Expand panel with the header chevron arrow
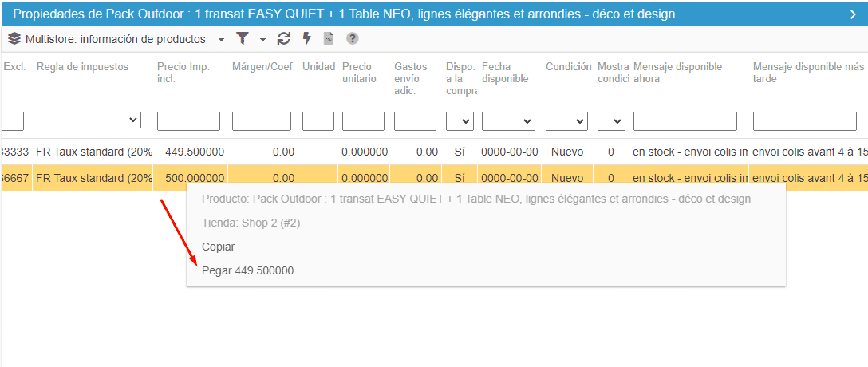This screenshot has height=367, width=868. [x=853, y=14]
